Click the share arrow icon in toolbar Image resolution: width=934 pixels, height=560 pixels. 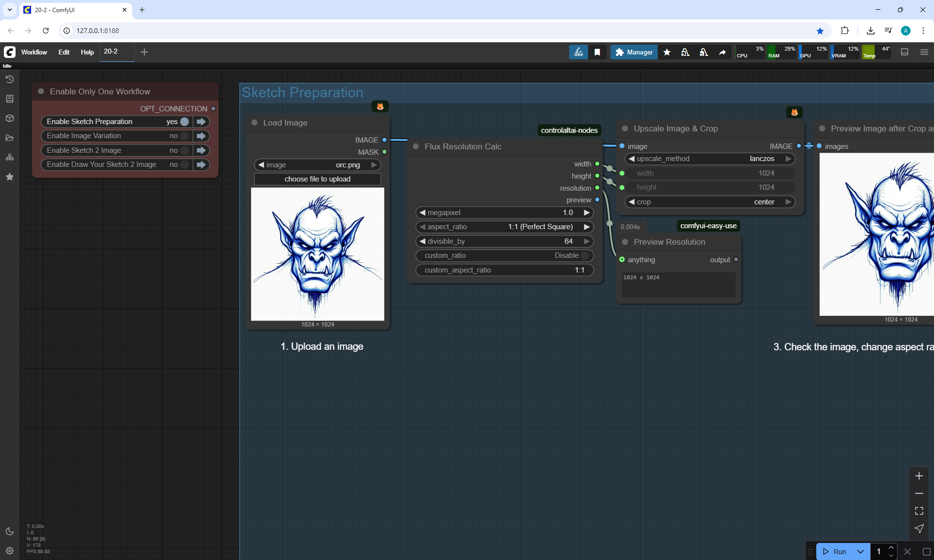(722, 52)
